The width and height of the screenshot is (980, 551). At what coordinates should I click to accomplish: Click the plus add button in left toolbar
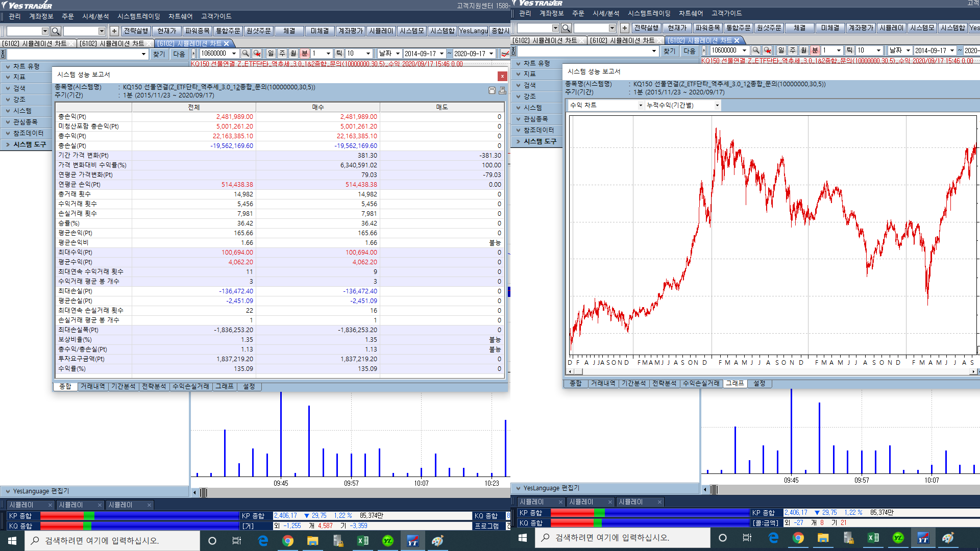[x=114, y=31]
